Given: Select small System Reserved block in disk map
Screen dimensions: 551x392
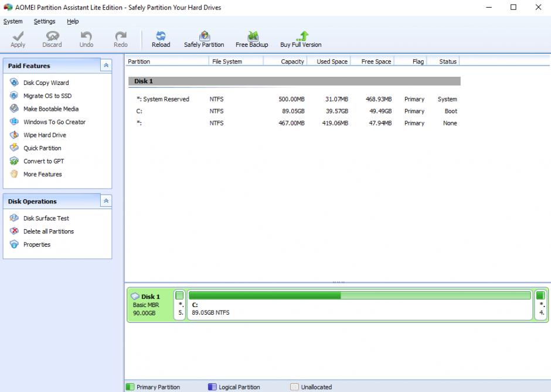Looking at the screenshot, I should [179, 305].
